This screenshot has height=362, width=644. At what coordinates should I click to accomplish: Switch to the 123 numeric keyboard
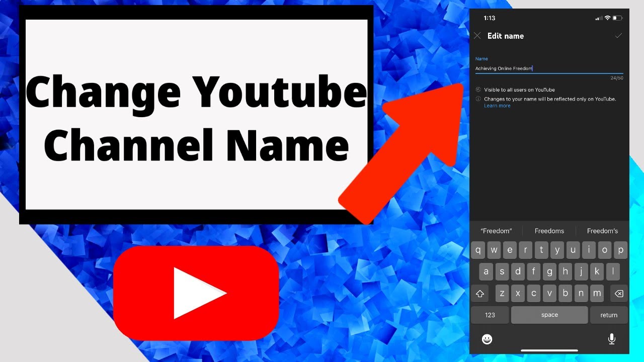pos(490,315)
